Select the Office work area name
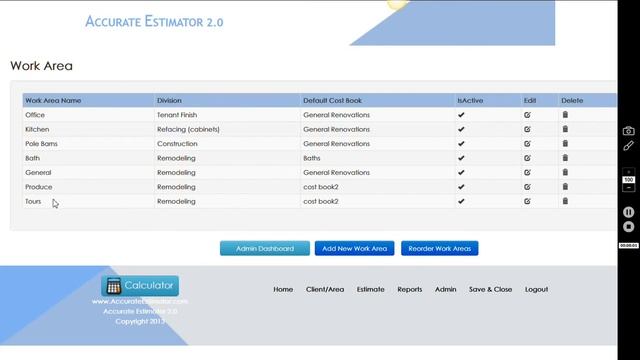The image size is (640, 360). (x=35, y=115)
